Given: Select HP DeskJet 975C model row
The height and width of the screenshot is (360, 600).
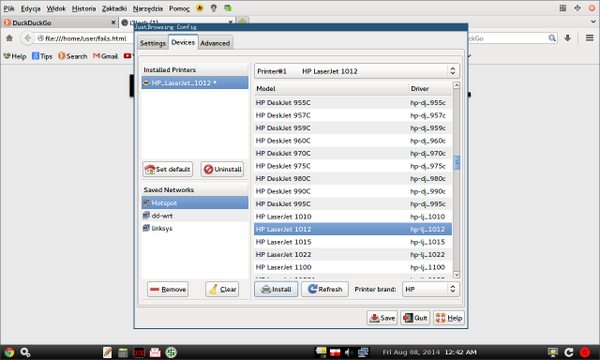Looking at the screenshot, I should (353, 166).
